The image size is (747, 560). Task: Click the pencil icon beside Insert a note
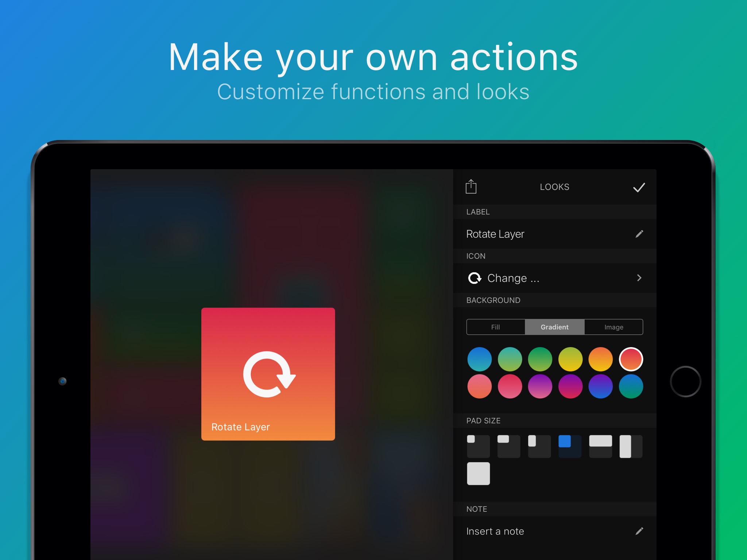point(639,531)
